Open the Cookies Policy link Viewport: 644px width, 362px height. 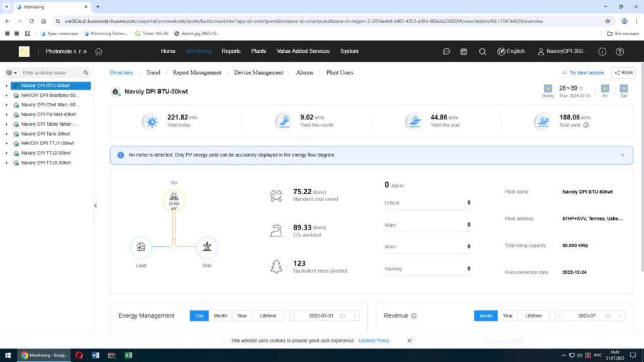point(374,341)
